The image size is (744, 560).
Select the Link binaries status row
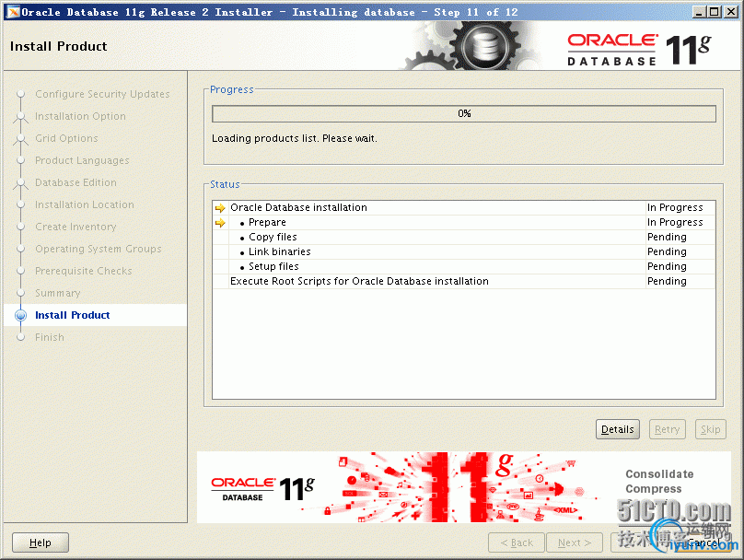click(x=463, y=251)
